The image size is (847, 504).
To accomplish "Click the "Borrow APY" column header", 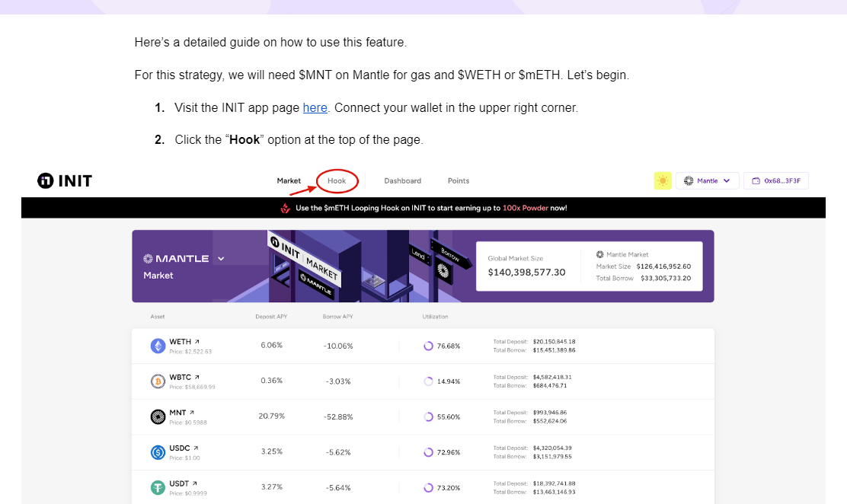I will [x=337, y=317].
